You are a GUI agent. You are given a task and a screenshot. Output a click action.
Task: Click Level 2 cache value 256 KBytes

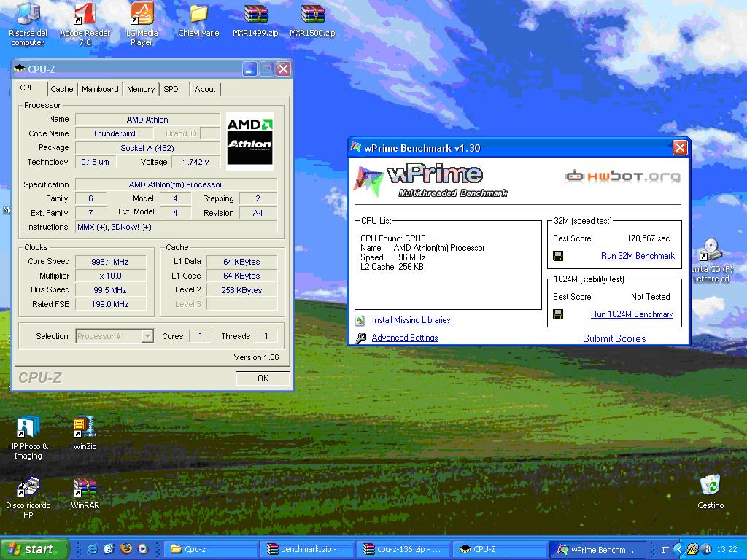[x=241, y=290]
